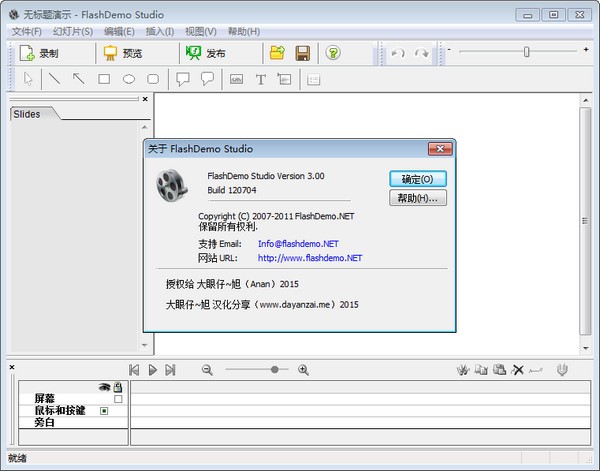Click the eye visibility icon in timeline header
600x471 pixels.
click(x=103, y=386)
